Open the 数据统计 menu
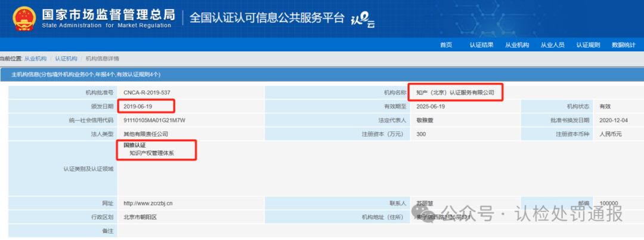Image resolution: width=644 pixels, height=240 pixels. coord(624,45)
